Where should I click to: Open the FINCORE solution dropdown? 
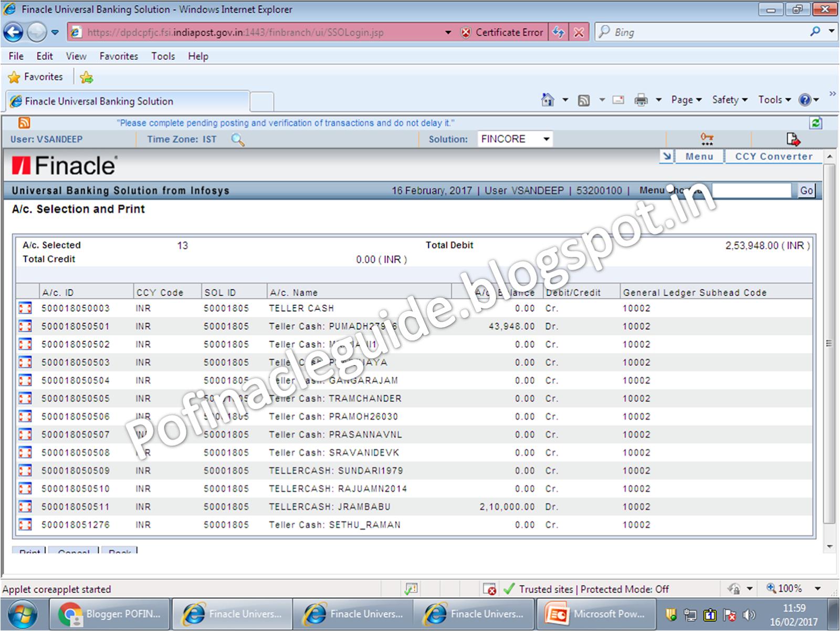(546, 139)
